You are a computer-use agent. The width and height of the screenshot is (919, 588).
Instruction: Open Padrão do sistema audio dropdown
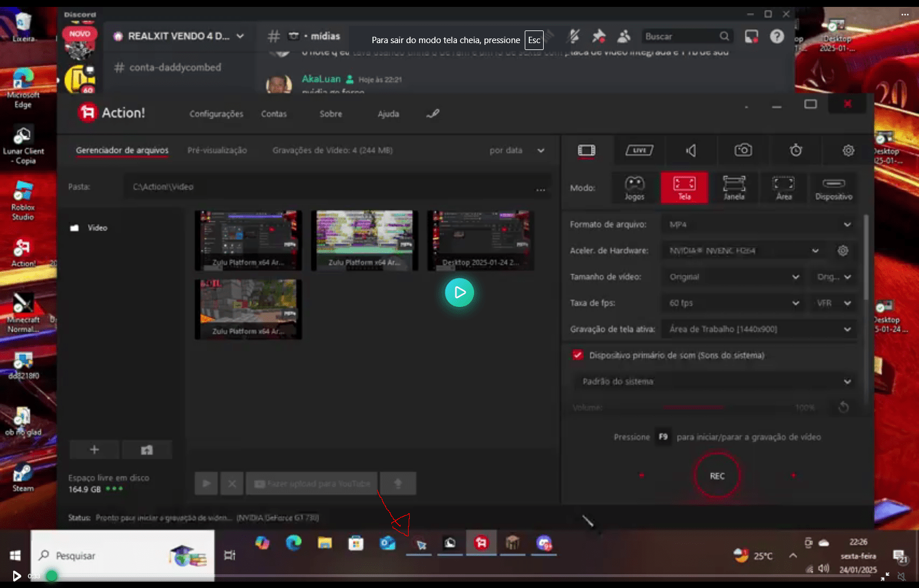pos(715,381)
